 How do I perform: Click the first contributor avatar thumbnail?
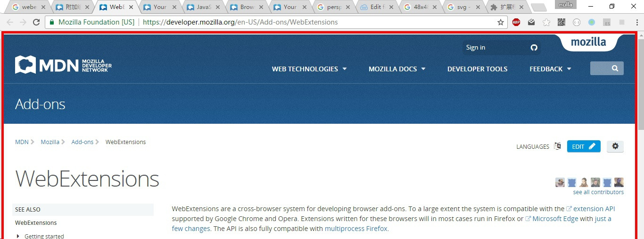point(560,182)
